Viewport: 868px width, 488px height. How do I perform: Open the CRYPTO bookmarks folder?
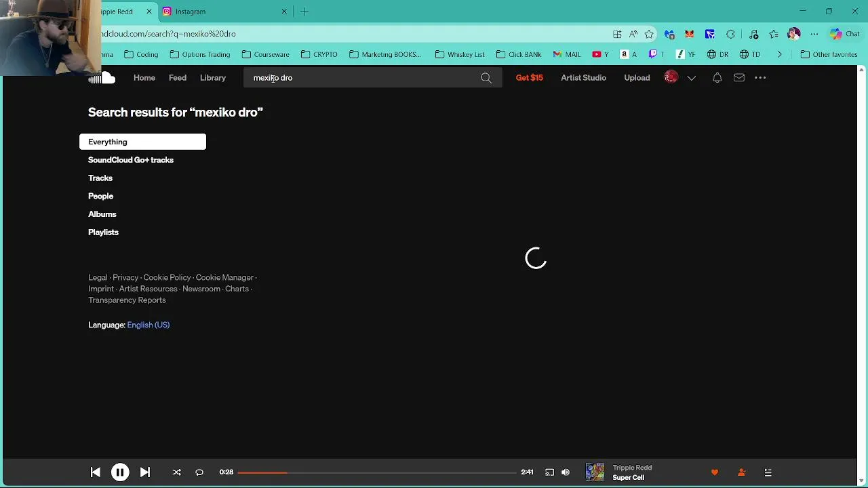[319, 54]
